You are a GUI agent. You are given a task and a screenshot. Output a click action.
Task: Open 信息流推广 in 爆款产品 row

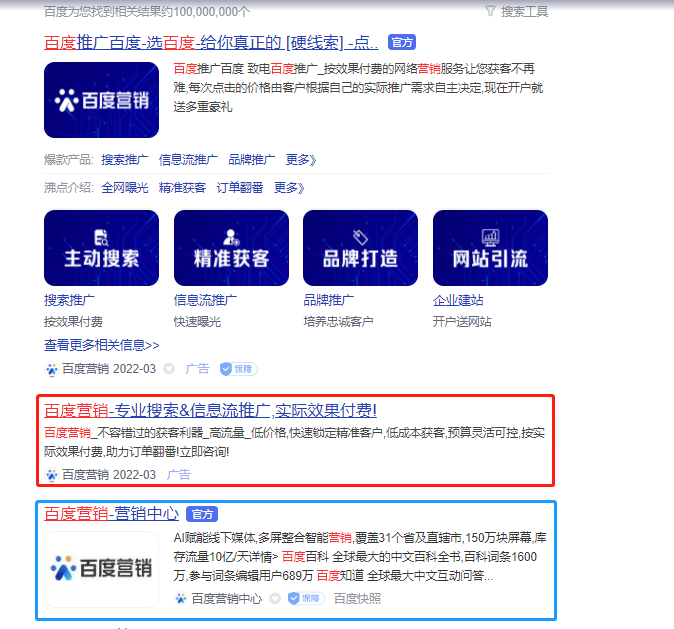188,160
